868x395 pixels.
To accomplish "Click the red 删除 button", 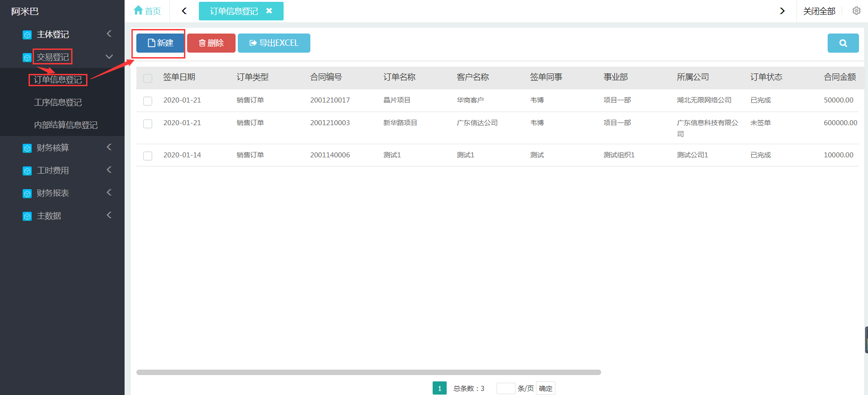I will (x=211, y=43).
